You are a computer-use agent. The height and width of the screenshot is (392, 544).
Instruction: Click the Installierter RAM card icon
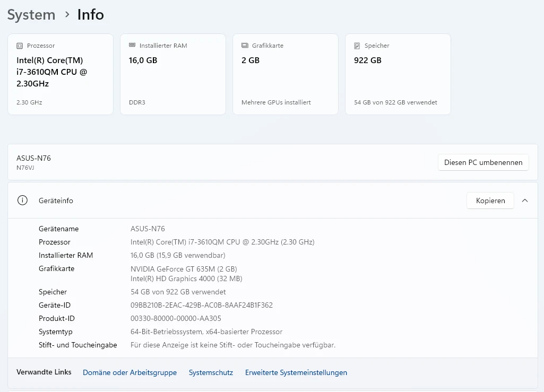(132, 45)
